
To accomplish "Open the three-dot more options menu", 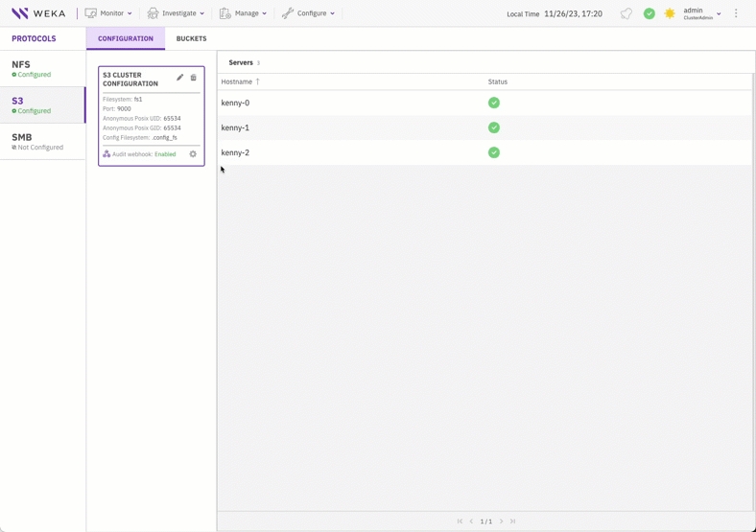I will 736,13.
